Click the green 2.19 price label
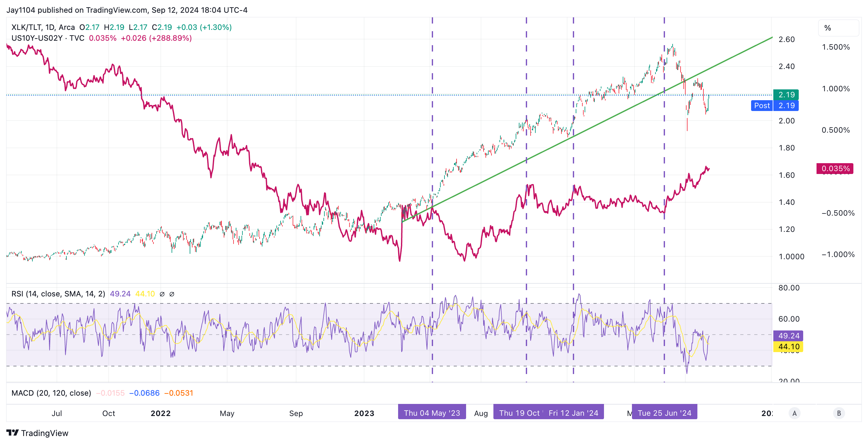 (786, 95)
